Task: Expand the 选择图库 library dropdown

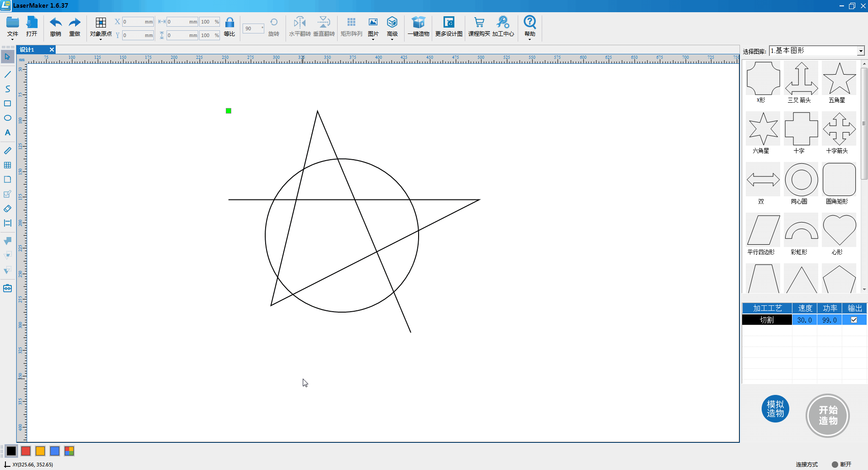Action: pyautogui.click(x=861, y=51)
